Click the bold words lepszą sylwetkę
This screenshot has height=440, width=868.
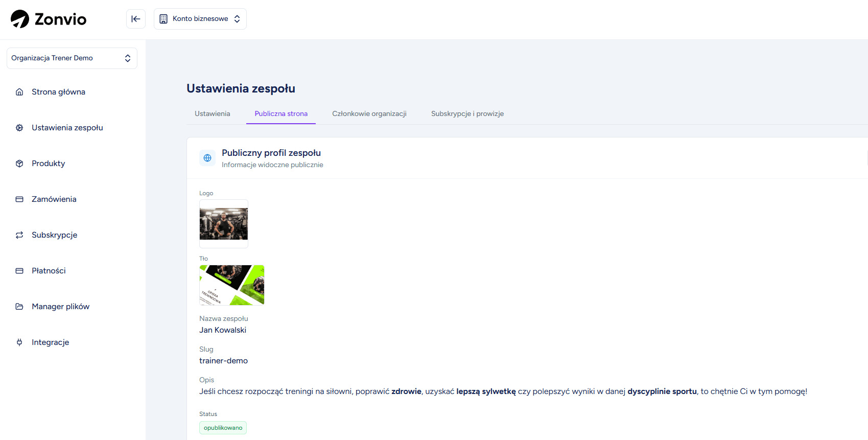pyautogui.click(x=486, y=391)
